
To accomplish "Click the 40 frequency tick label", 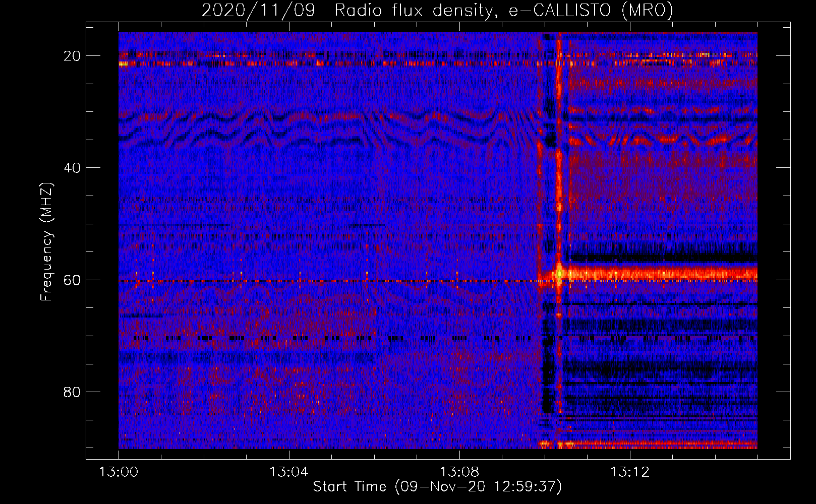I will [x=72, y=168].
